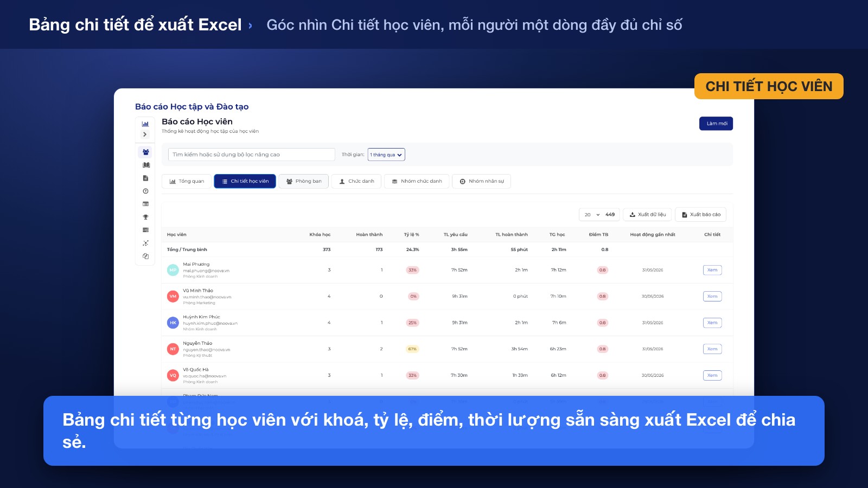Switch to the Phòng ban tab
The height and width of the screenshot is (488, 868).
click(x=304, y=181)
